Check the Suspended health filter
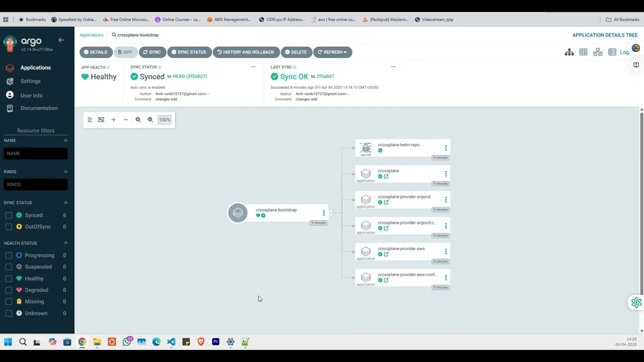This screenshot has height=362, width=644. 9,267
